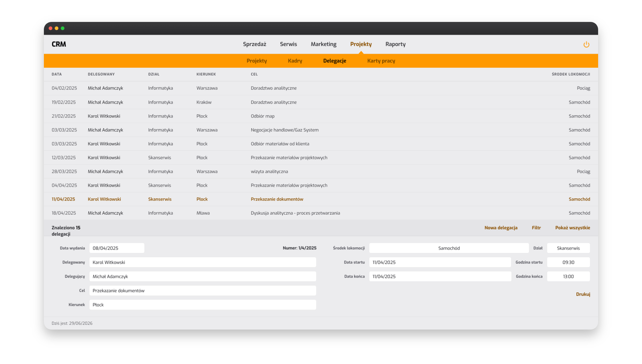Click the Data końca field
The height and width of the screenshot is (364, 642).
pyautogui.click(x=440, y=276)
